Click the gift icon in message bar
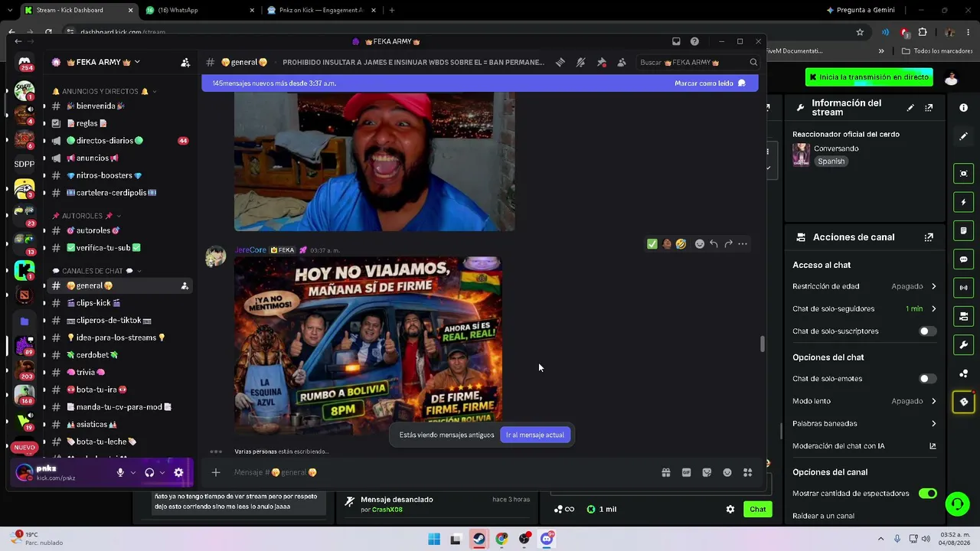The image size is (980, 551). [666, 472]
